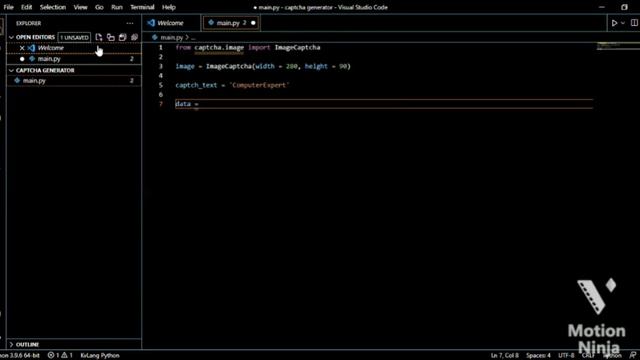The height and width of the screenshot is (360, 640).
Task: Open the Help menu
Action: tap(169, 7)
